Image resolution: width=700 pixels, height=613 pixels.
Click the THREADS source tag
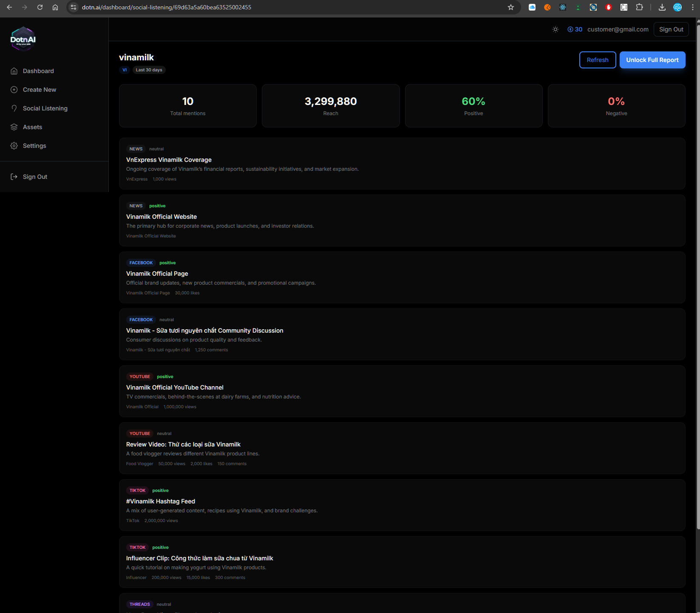(x=140, y=604)
